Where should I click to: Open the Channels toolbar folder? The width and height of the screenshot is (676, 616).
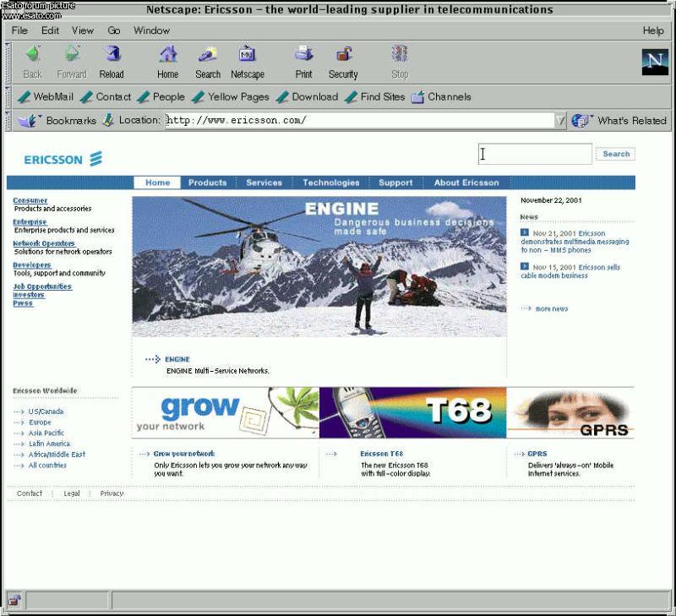pos(440,97)
